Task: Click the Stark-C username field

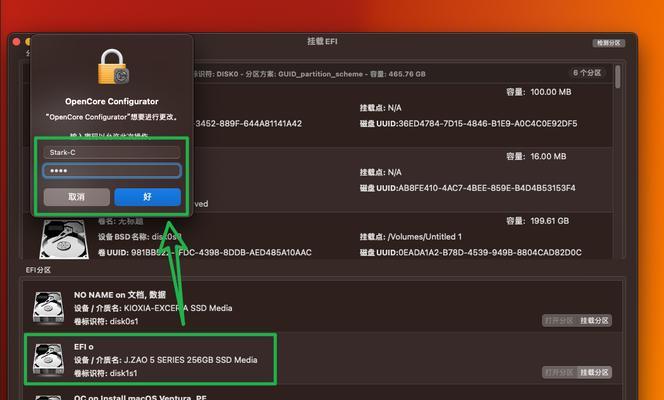Action: 112,152
